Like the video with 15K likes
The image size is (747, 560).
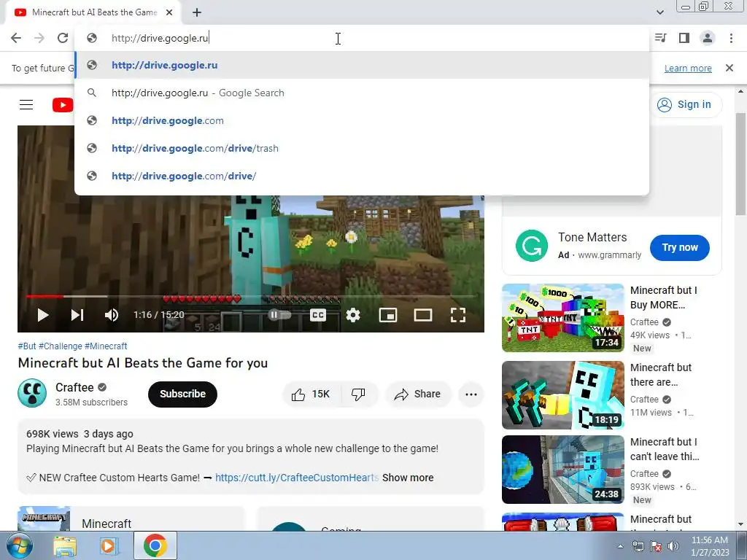(x=311, y=394)
